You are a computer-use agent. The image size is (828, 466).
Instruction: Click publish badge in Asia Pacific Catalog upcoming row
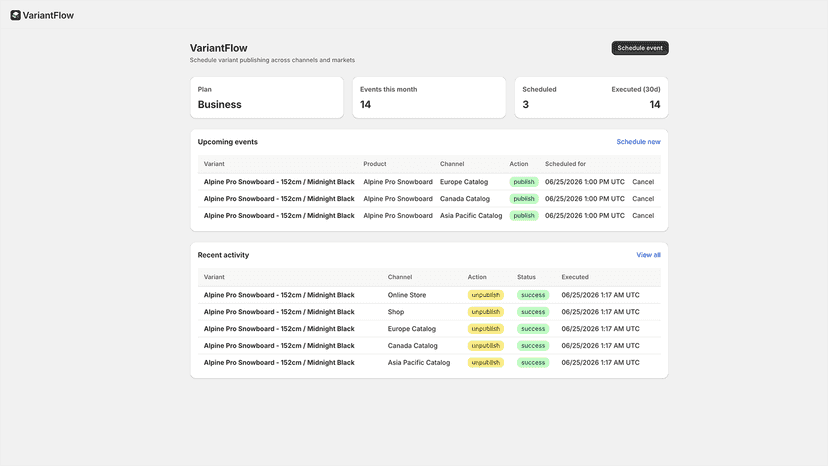coord(524,216)
